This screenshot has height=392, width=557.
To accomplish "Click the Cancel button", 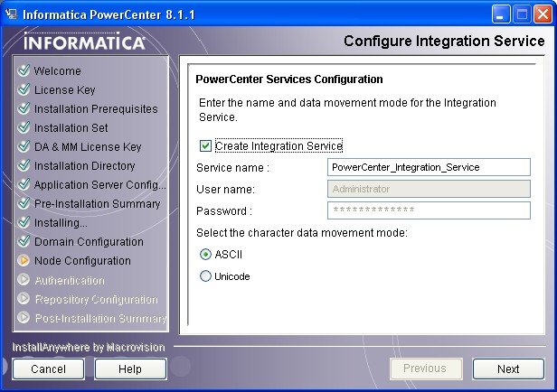I will click(48, 369).
